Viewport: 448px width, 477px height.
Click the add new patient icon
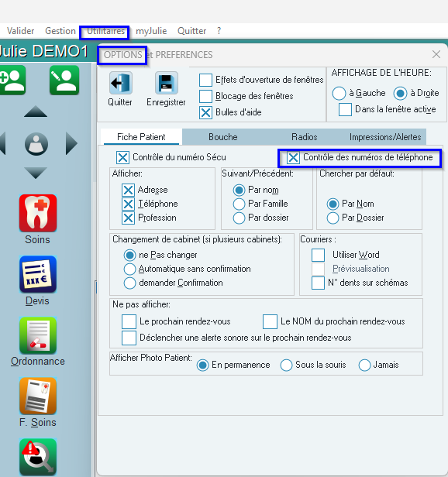(x=12, y=80)
